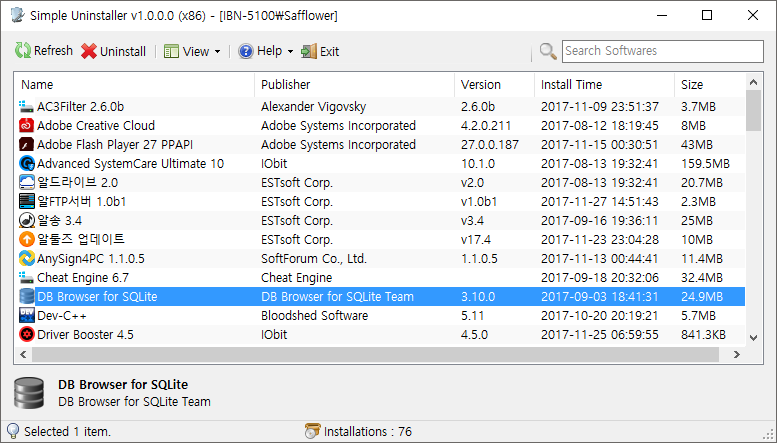Click the large database icon in details pane
This screenshot has width=777, height=443.
[x=29, y=393]
